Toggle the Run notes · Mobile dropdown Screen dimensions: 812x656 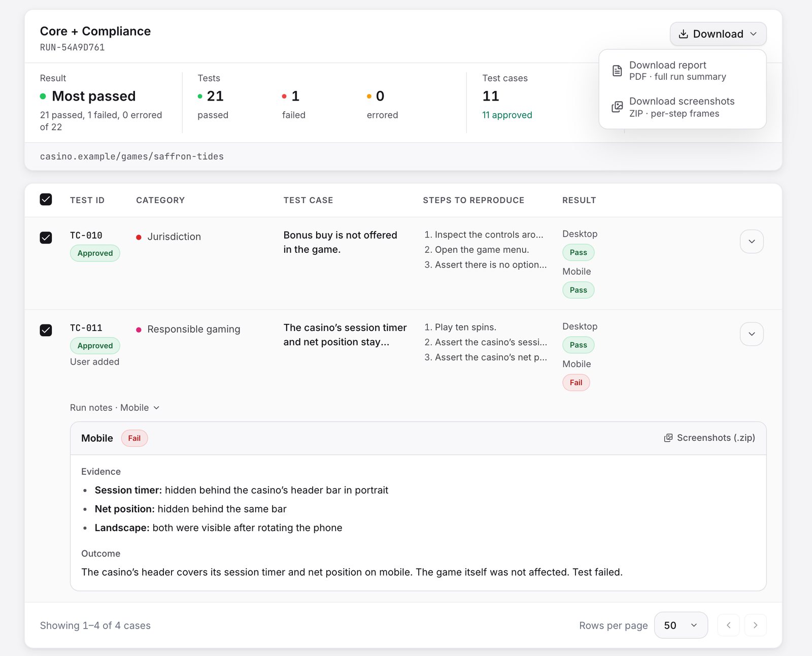(115, 408)
